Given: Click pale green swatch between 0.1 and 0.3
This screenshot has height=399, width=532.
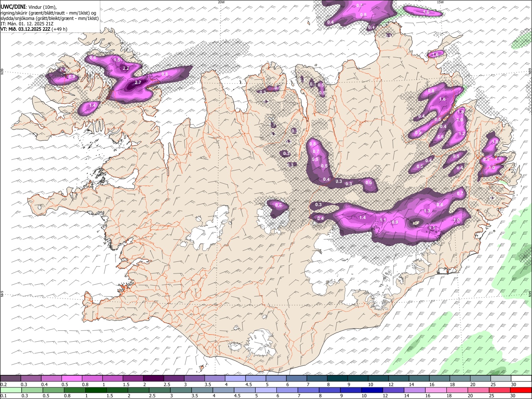Looking at the screenshot, I should tap(11, 390).
